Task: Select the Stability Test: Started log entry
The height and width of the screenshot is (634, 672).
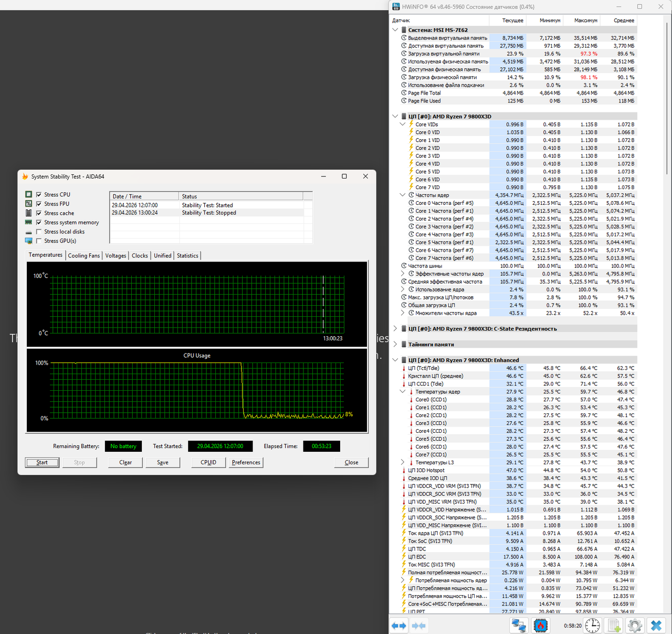Action: (x=207, y=205)
